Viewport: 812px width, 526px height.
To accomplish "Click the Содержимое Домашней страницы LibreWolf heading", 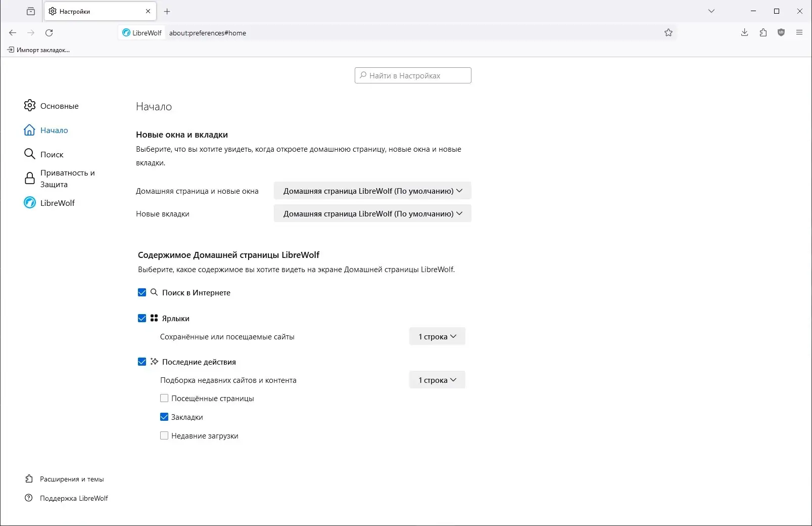I will (x=228, y=255).
